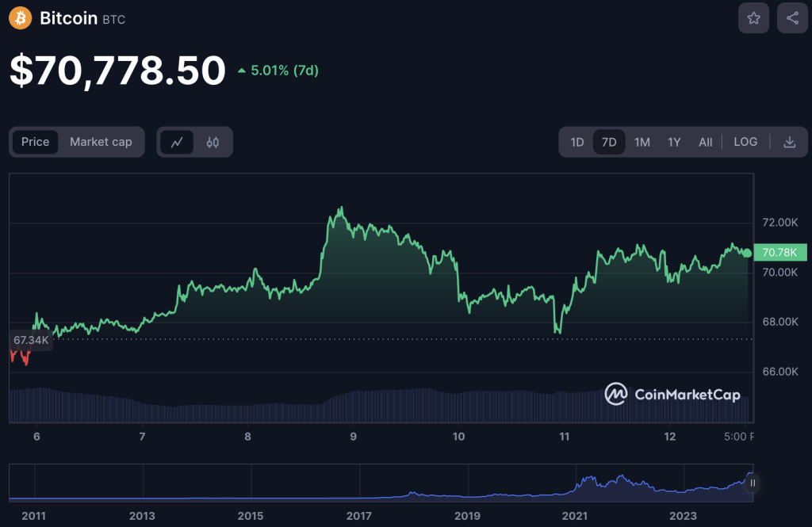
Task: Switch chart to Market cap
Action: [x=101, y=142]
